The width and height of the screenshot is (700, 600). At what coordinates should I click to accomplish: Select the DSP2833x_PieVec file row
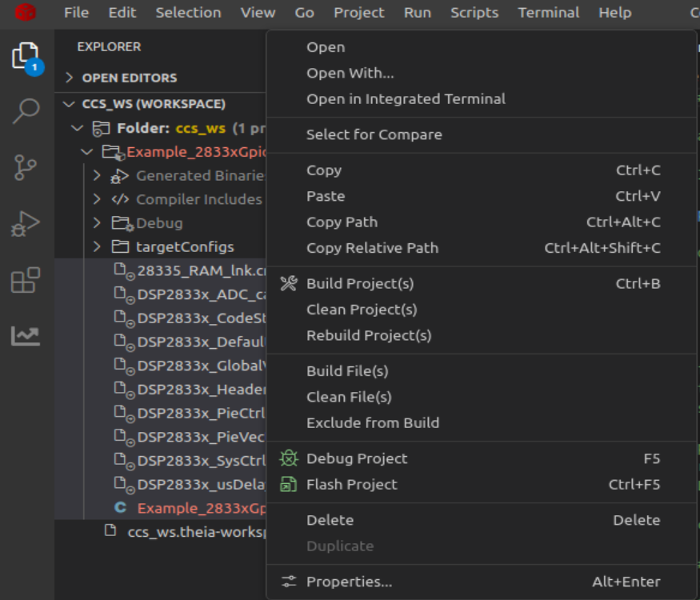[160, 437]
